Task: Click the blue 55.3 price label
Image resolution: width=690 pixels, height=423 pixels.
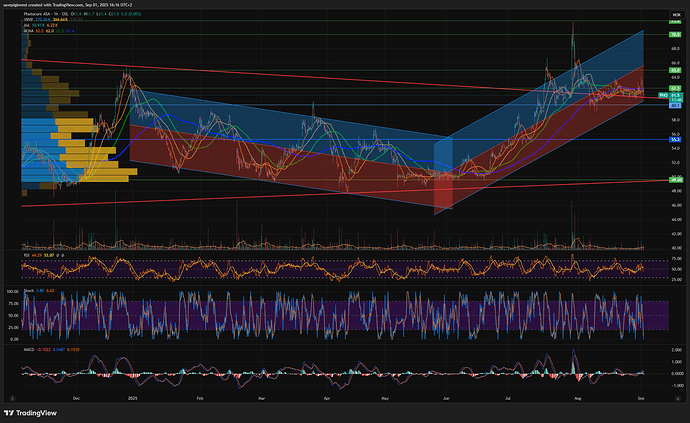Action: click(675, 140)
